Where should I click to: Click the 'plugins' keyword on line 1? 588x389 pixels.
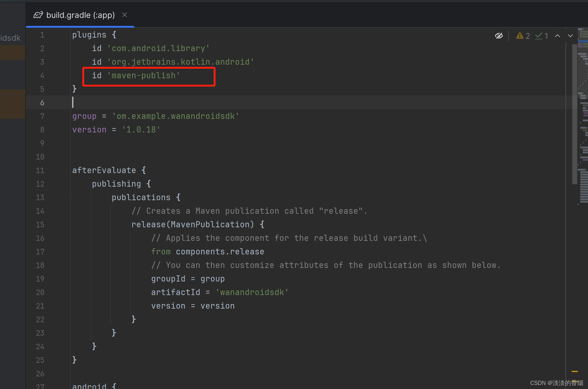tap(89, 35)
